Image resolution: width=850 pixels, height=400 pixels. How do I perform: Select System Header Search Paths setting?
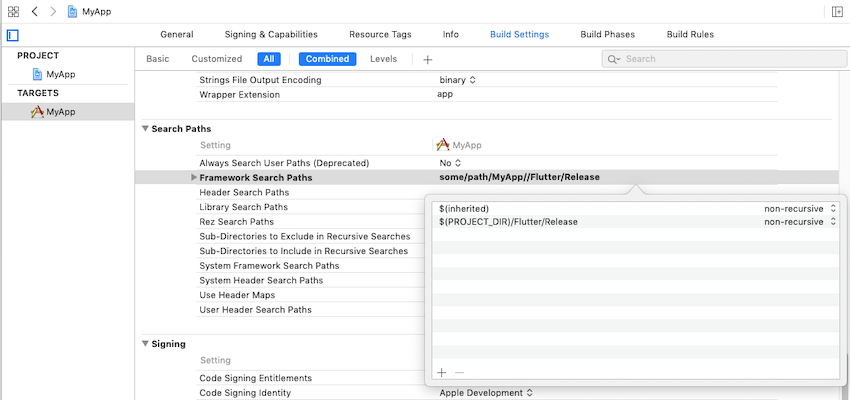click(261, 280)
